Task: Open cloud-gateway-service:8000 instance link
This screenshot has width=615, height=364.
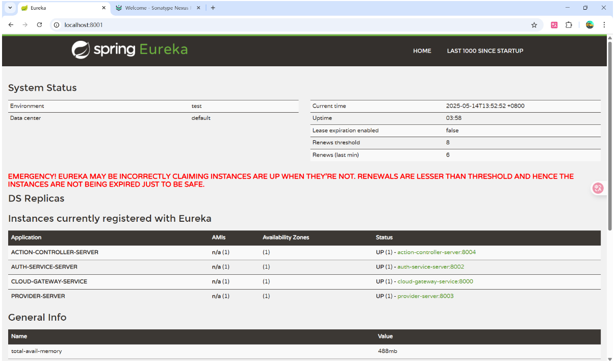Action: coord(435,281)
